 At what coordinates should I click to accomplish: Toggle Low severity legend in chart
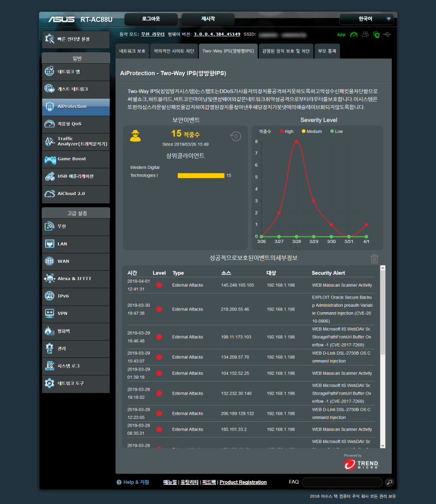coord(336,131)
